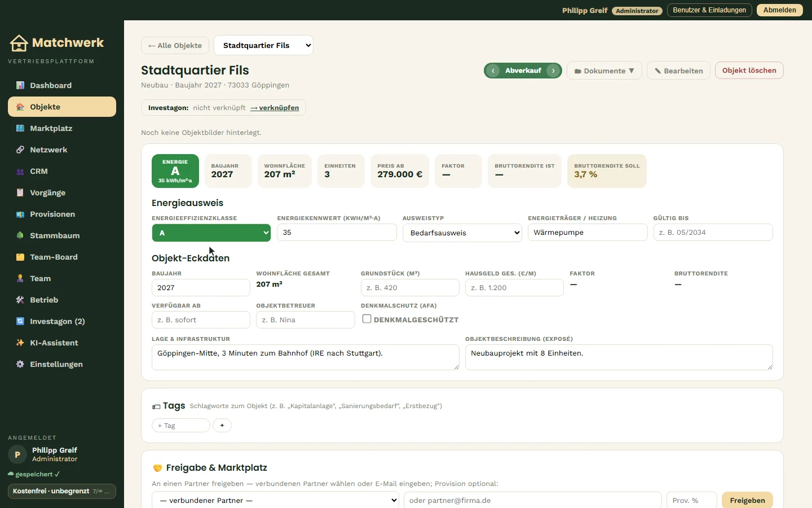Click the Grundstück input field

(410, 288)
